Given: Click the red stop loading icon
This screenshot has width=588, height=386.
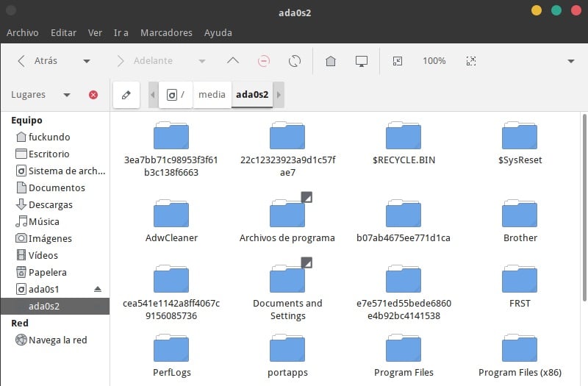Looking at the screenshot, I should (264, 61).
